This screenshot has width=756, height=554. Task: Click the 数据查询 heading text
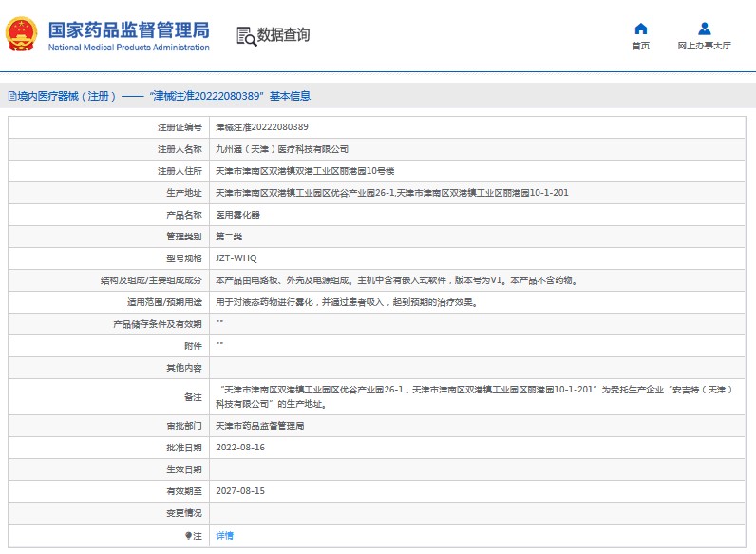(x=283, y=36)
